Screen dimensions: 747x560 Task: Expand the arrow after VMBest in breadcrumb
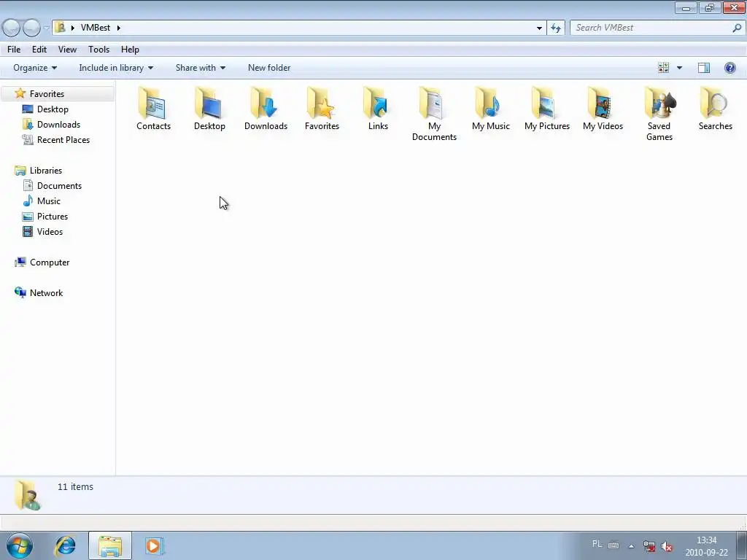(119, 28)
